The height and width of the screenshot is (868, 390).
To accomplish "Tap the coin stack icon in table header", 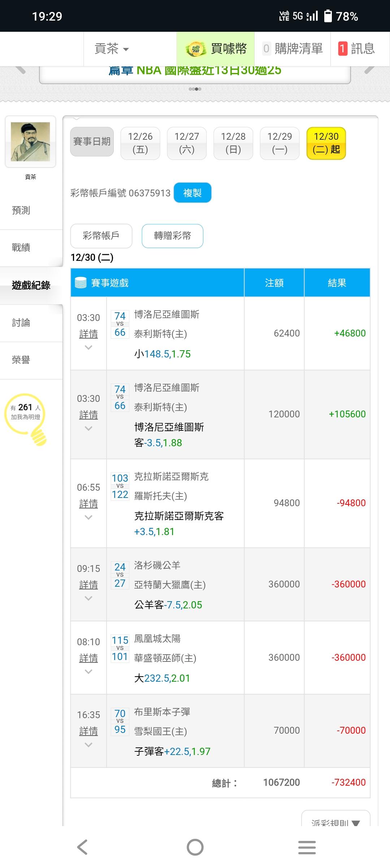I will [x=81, y=283].
